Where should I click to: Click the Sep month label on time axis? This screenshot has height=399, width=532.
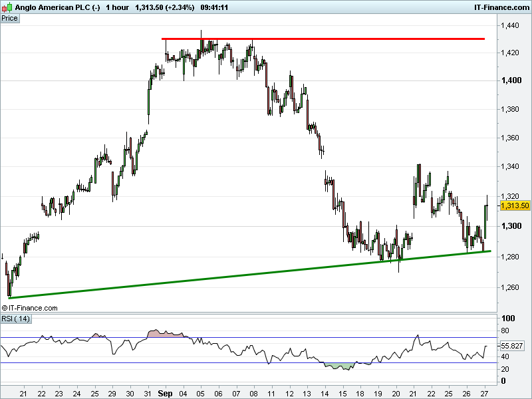[x=165, y=394]
